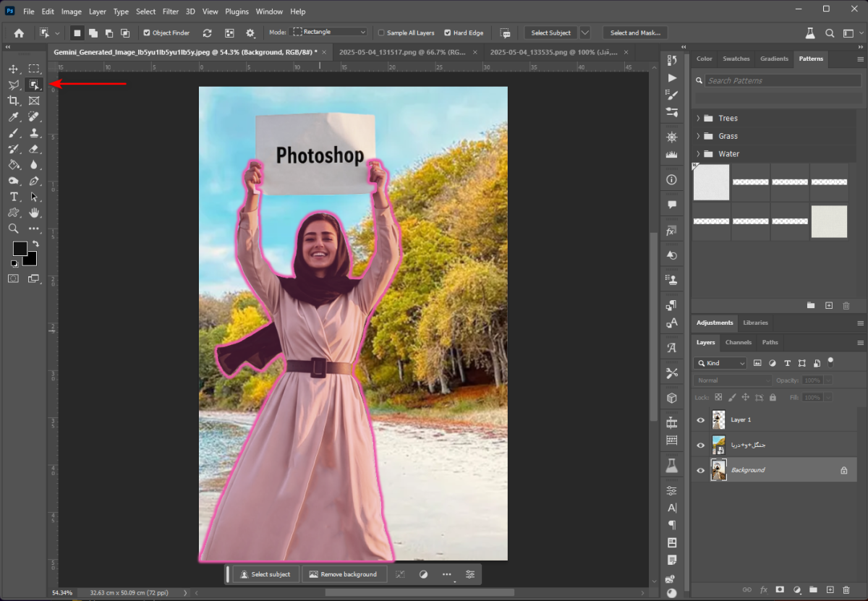Hide Layer 1 using its eye icon
Screen dimensions: 868x601
(x=700, y=419)
